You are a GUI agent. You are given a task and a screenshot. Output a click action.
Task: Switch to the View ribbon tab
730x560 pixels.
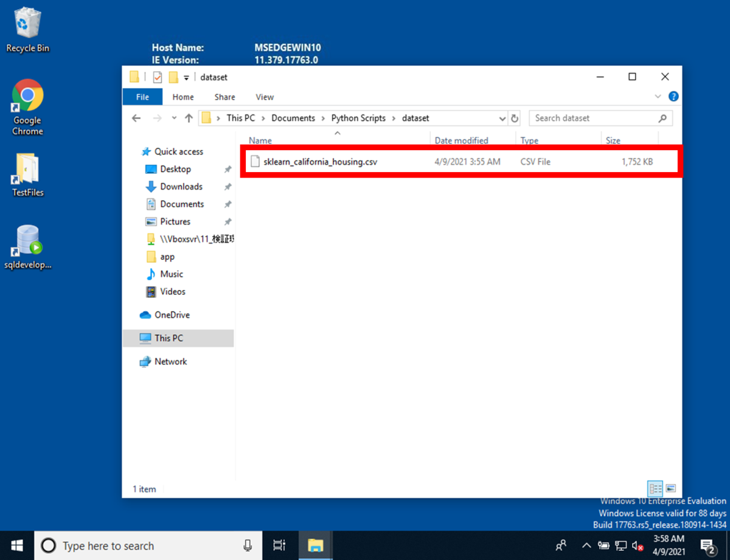tap(265, 97)
